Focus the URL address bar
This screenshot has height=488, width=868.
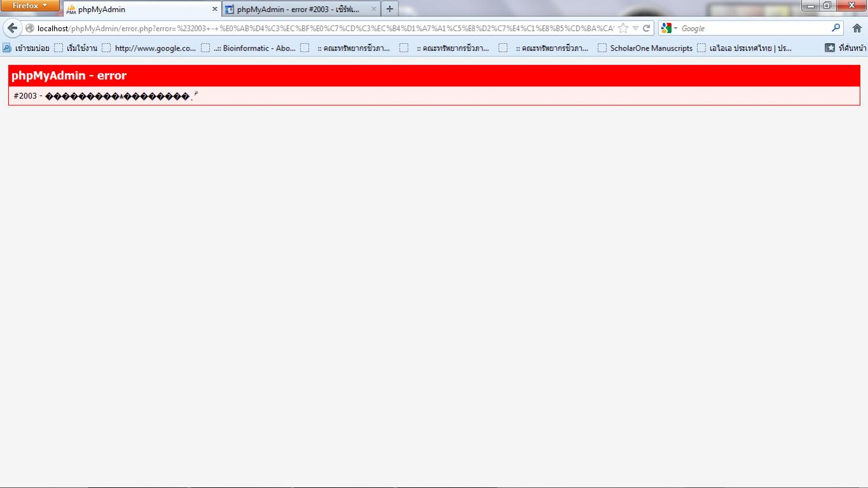coord(324,28)
